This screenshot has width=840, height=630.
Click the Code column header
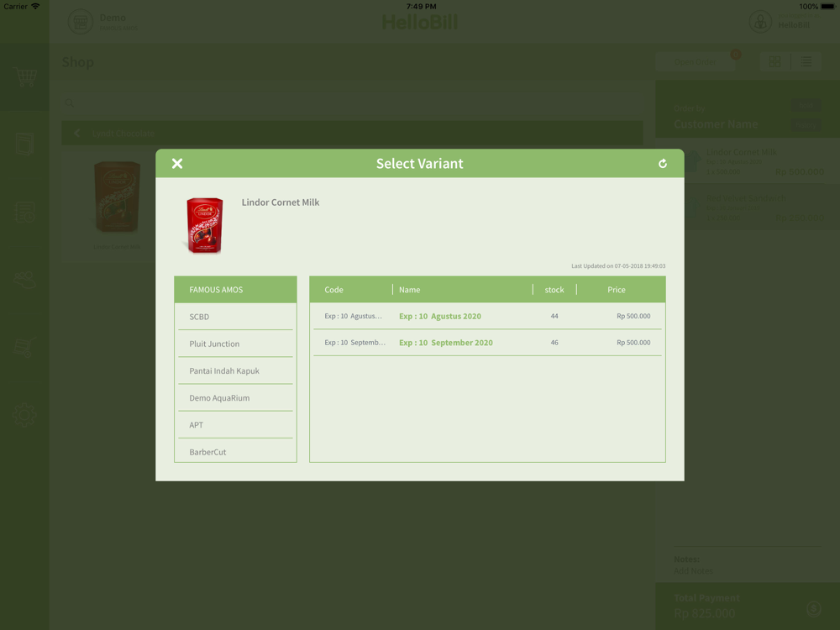click(333, 289)
